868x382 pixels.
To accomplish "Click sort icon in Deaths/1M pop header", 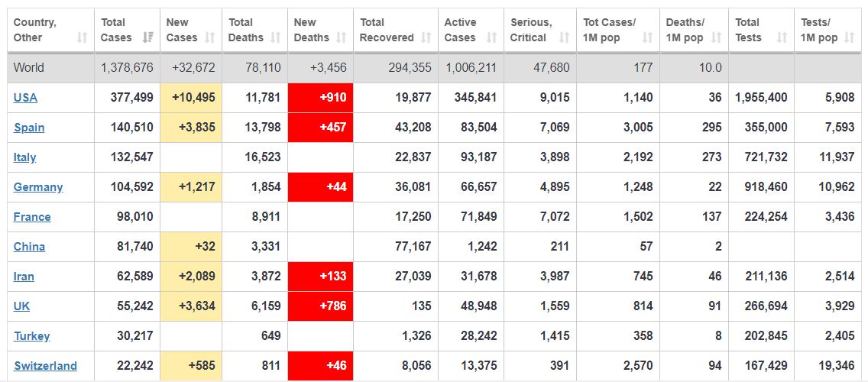I will 717,37.
